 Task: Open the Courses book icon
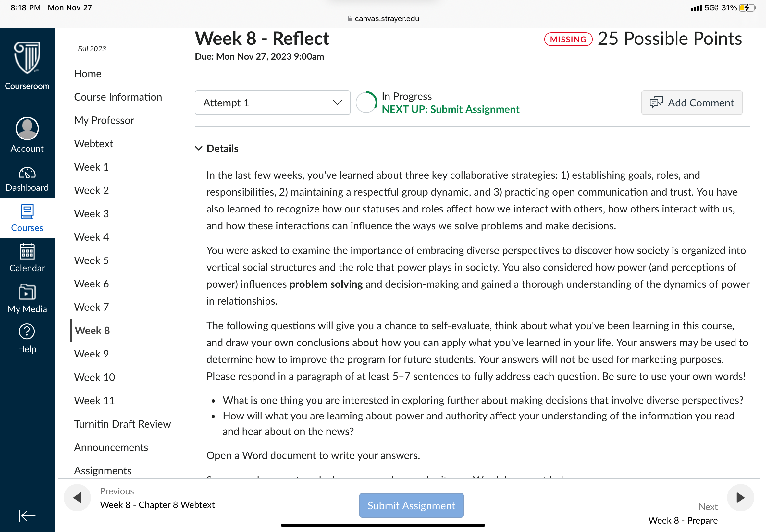[27, 211]
